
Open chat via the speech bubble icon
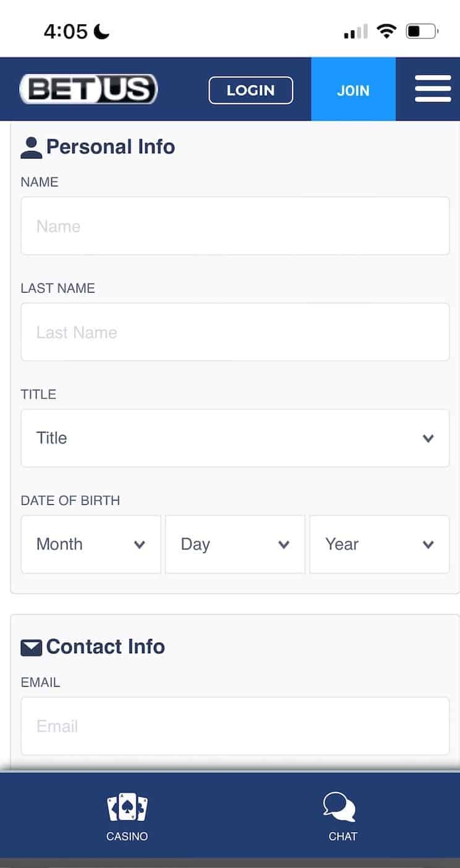point(339,804)
